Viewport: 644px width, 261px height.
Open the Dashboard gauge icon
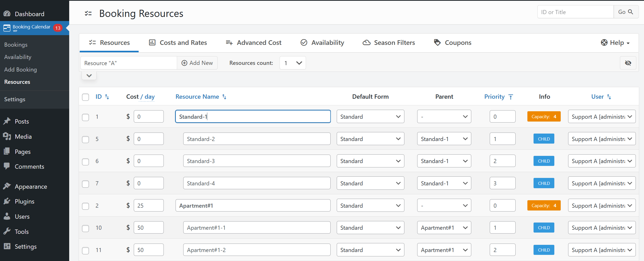(7, 14)
